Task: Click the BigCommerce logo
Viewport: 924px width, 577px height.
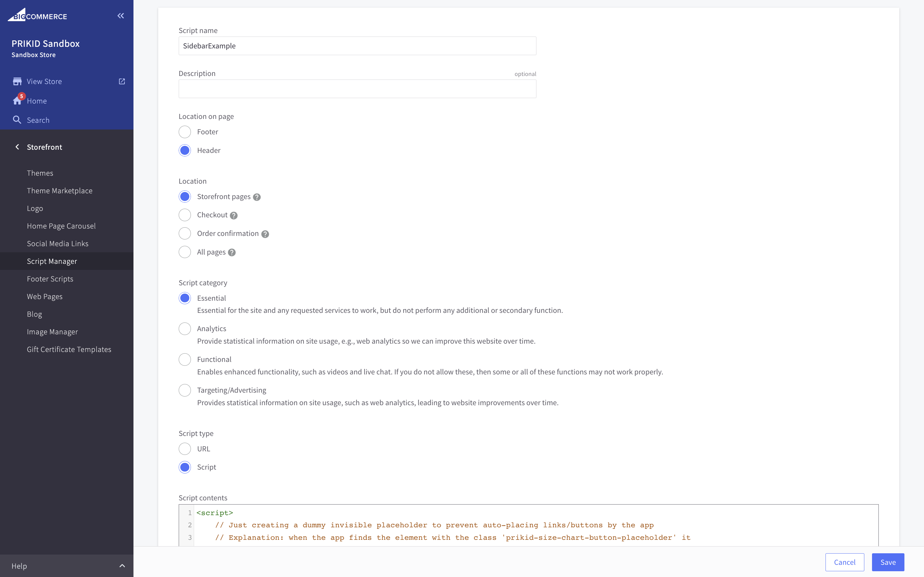Action: click(x=38, y=16)
